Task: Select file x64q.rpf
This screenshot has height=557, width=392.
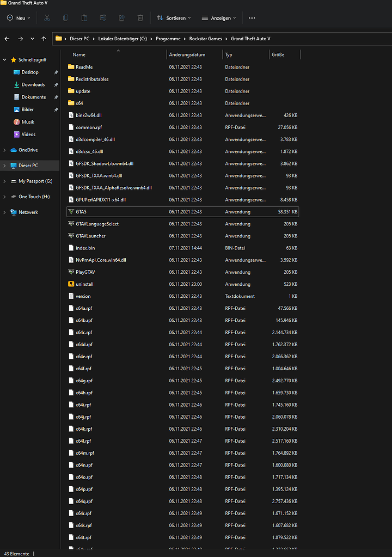Action: 84,501
